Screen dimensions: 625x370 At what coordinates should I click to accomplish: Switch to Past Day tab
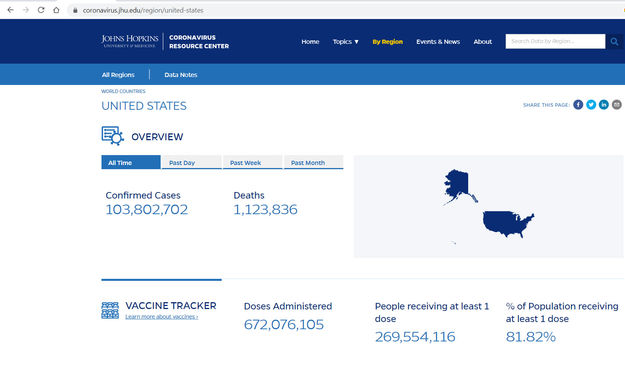tap(192, 162)
